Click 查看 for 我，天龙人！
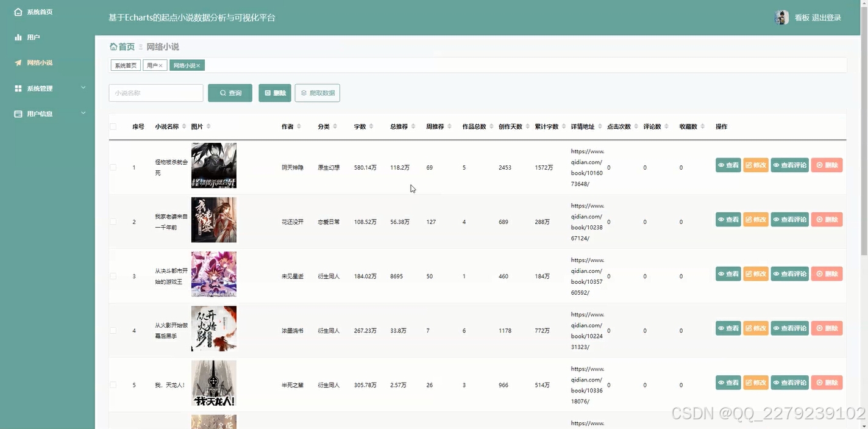 click(x=728, y=383)
